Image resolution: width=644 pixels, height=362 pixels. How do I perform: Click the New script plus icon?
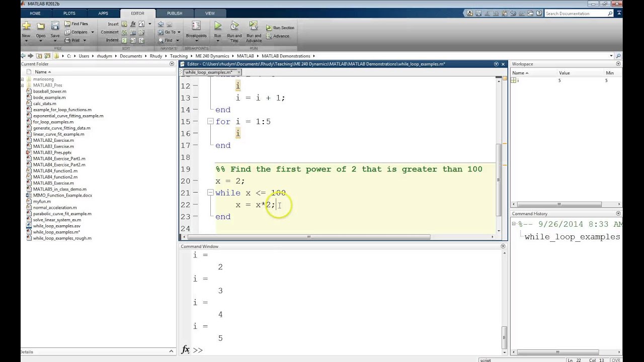point(26,26)
